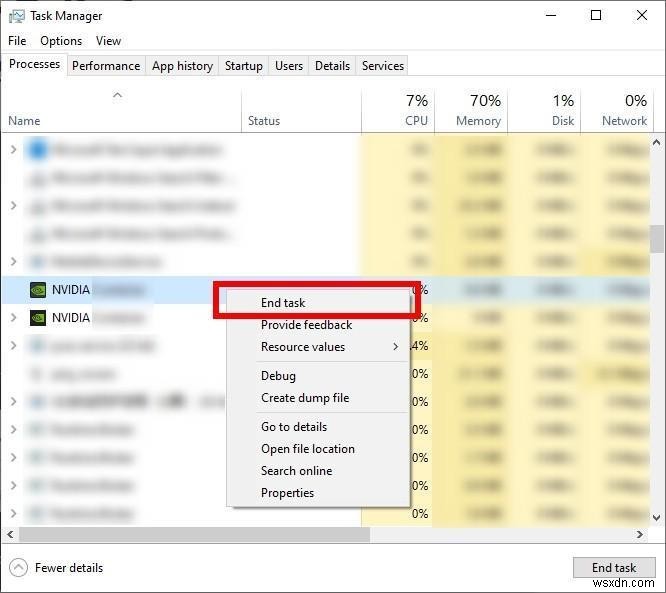
Task: Close the Task Manager window
Action: tap(642, 16)
